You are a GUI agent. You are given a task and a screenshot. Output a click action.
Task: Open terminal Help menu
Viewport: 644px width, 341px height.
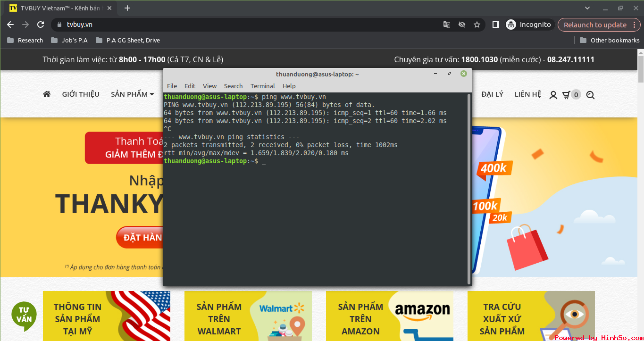point(289,86)
